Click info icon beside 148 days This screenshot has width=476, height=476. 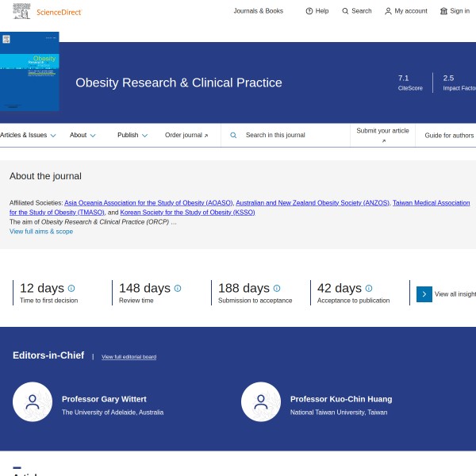point(178,288)
